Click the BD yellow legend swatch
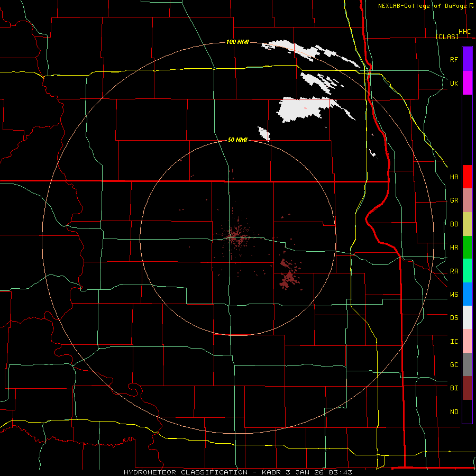 pyautogui.click(x=467, y=224)
